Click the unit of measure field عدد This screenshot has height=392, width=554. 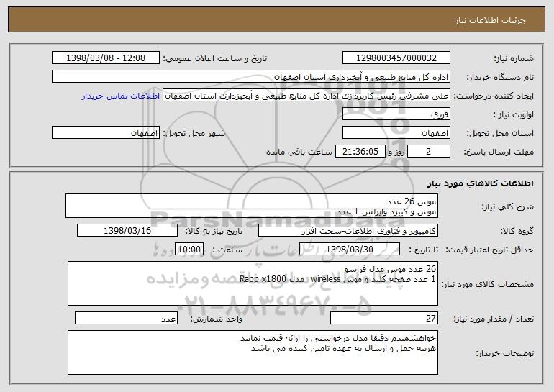[126, 318]
